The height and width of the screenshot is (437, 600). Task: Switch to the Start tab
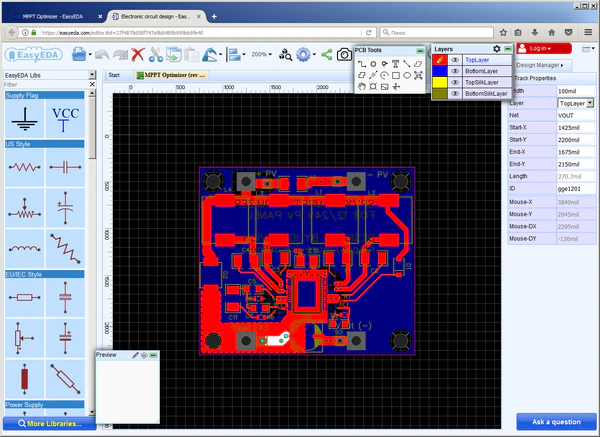114,74
